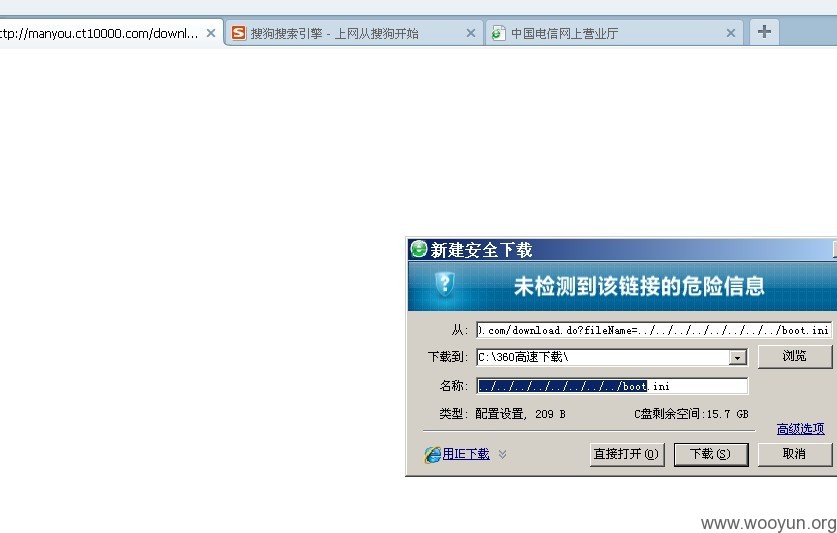Click the shield question mark icon
The height and width of the screenshot is (533, 837).
pyautogui.click(x=444, y=285)
